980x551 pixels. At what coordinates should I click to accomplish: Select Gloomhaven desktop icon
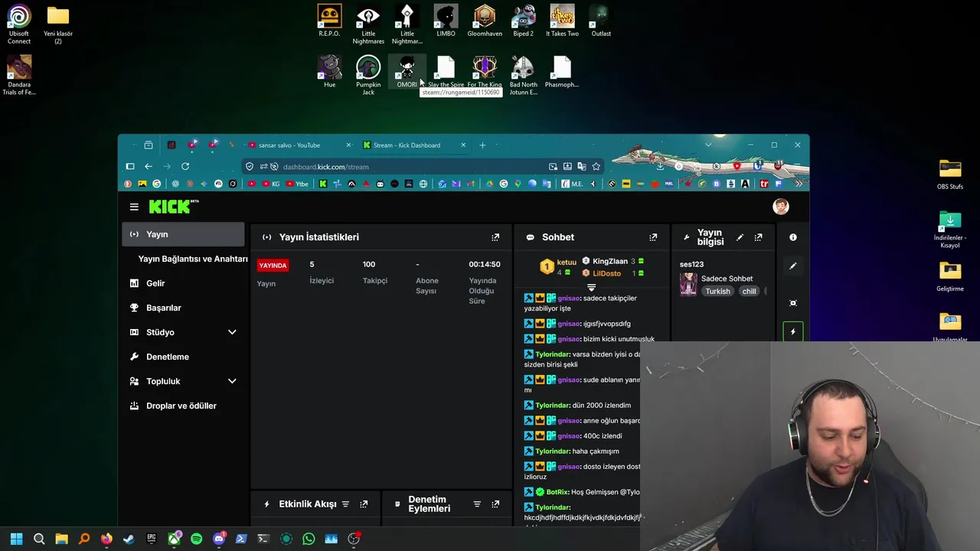485,21
